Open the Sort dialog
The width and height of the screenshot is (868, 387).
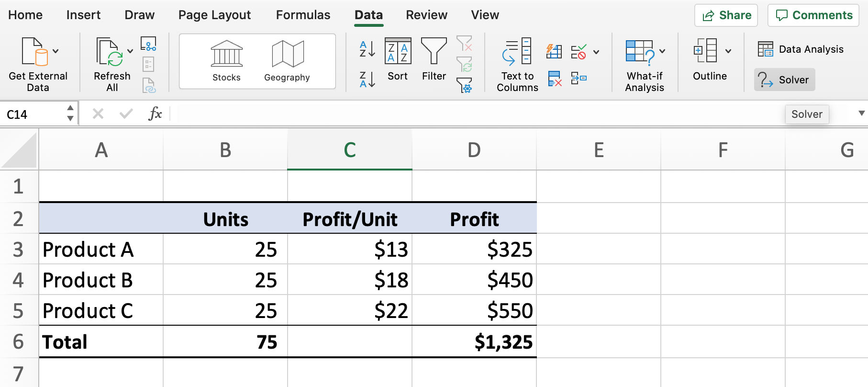click(398, 59)
